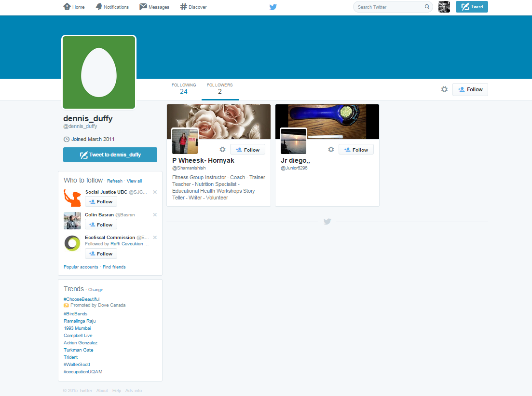Click the Twitter bird logo in top bar

coord(273,7)
